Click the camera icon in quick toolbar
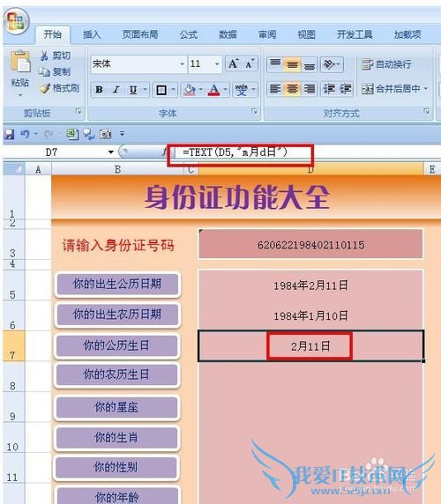Screen dimensions: 441x504 pyautogui.click(x=105, y=134)
